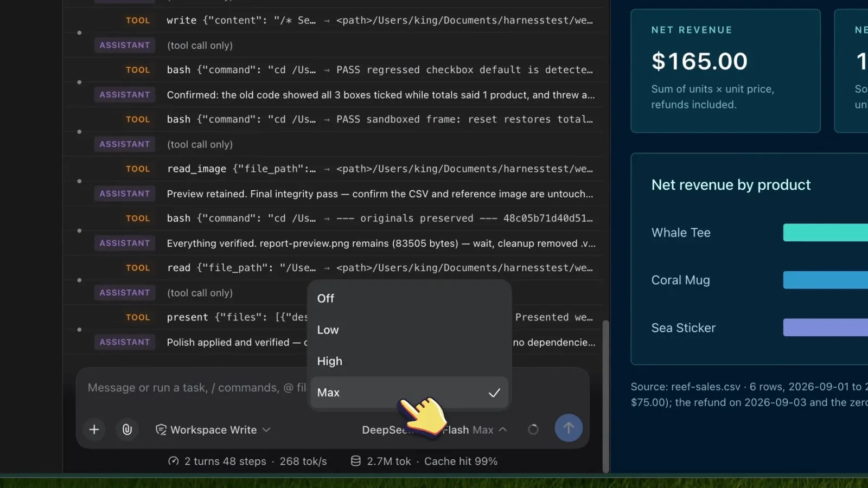Click the write tool call row
This screenshot has width=868, height=488.
pos(333,20)
